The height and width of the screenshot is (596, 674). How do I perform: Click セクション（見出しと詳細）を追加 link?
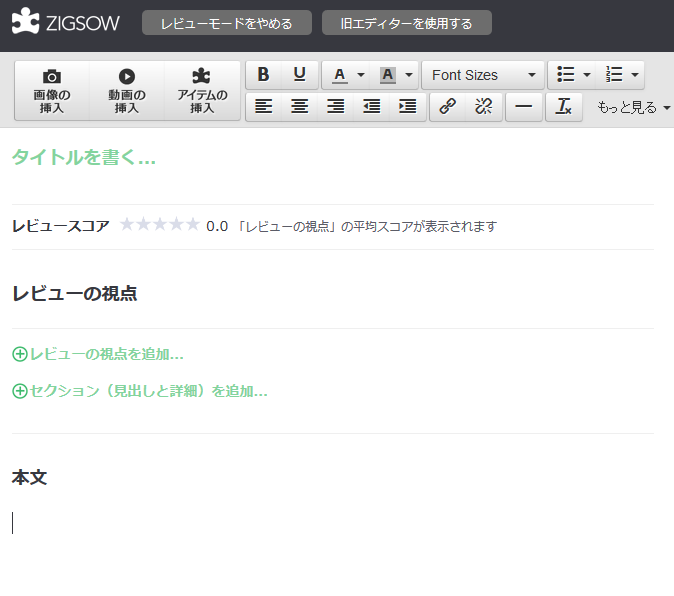(x=140, y=391)
